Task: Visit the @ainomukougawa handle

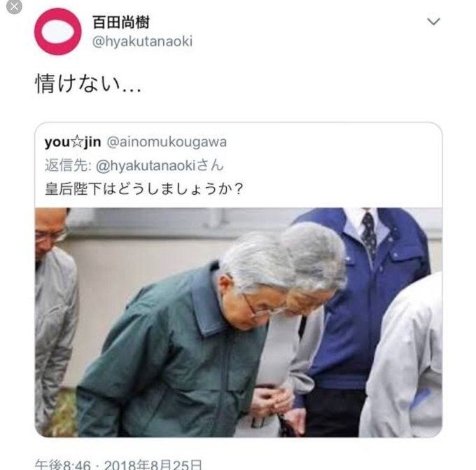Action: [167, 142]
